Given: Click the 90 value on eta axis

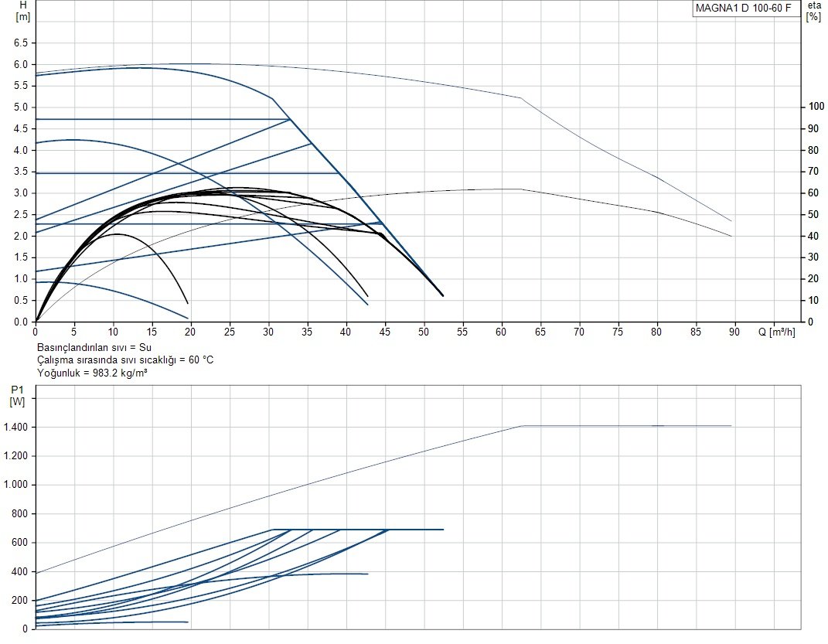Looking at the screenshot, I should tap(813, 129).
